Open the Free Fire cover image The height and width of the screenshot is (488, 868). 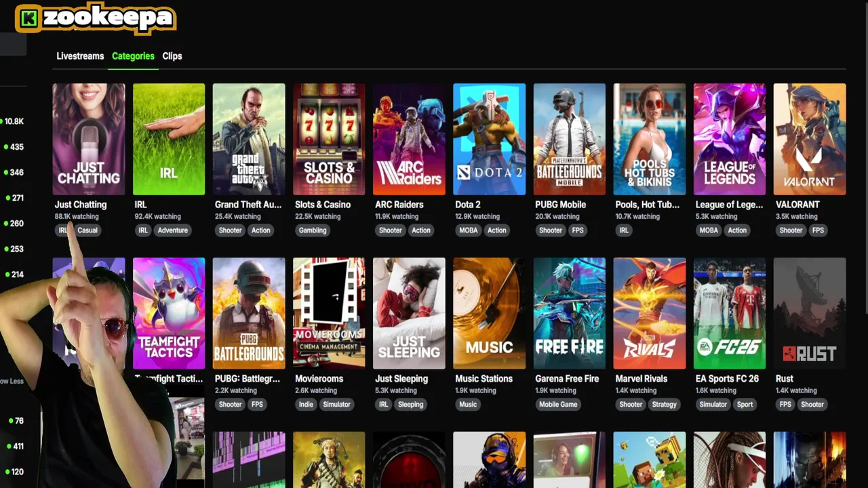[x=570, y=313]
